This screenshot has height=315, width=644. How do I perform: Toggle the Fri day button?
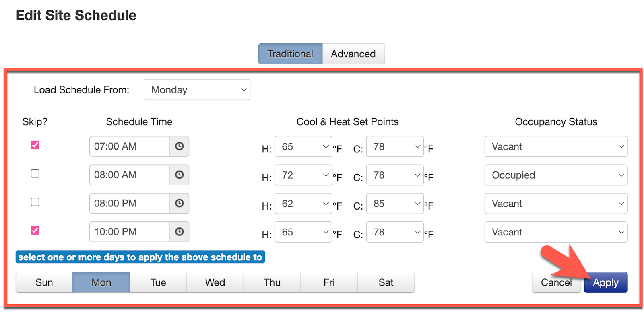[329, 282]
